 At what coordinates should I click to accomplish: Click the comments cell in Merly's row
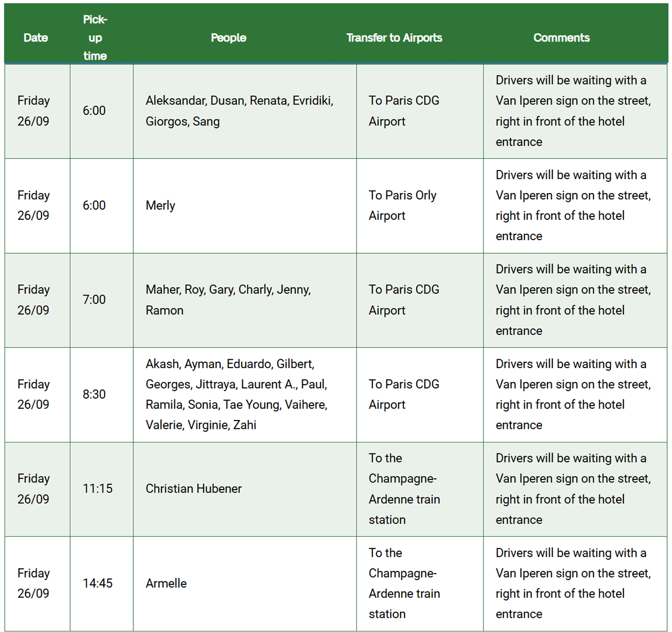click(x=573, y=206)
